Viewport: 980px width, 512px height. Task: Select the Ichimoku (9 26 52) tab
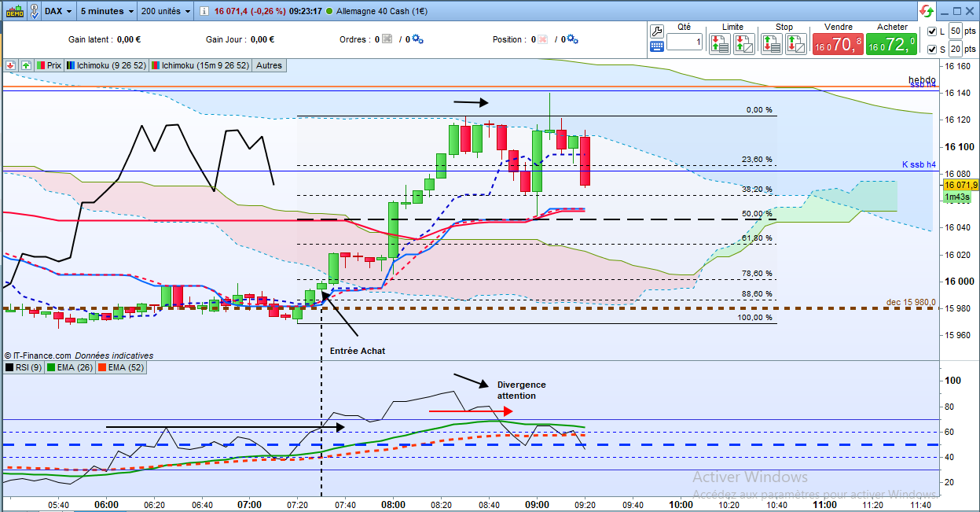coord(106,65)
